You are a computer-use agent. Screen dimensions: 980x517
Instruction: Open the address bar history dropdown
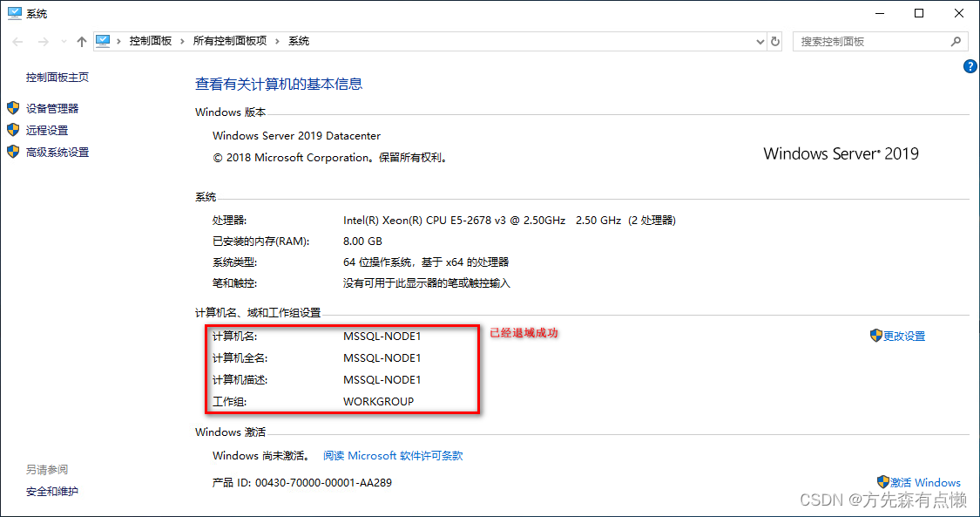[x=760, y=42]
